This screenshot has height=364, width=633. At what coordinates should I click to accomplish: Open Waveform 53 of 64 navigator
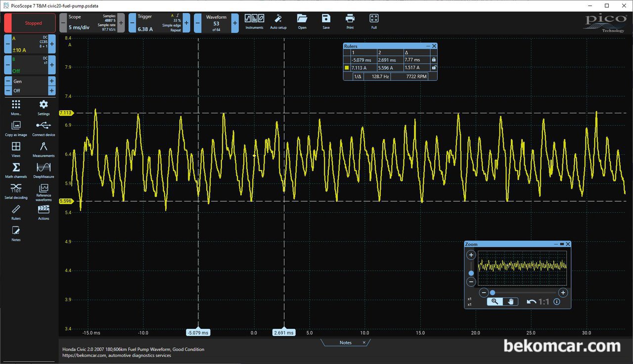tap(216, 23)
